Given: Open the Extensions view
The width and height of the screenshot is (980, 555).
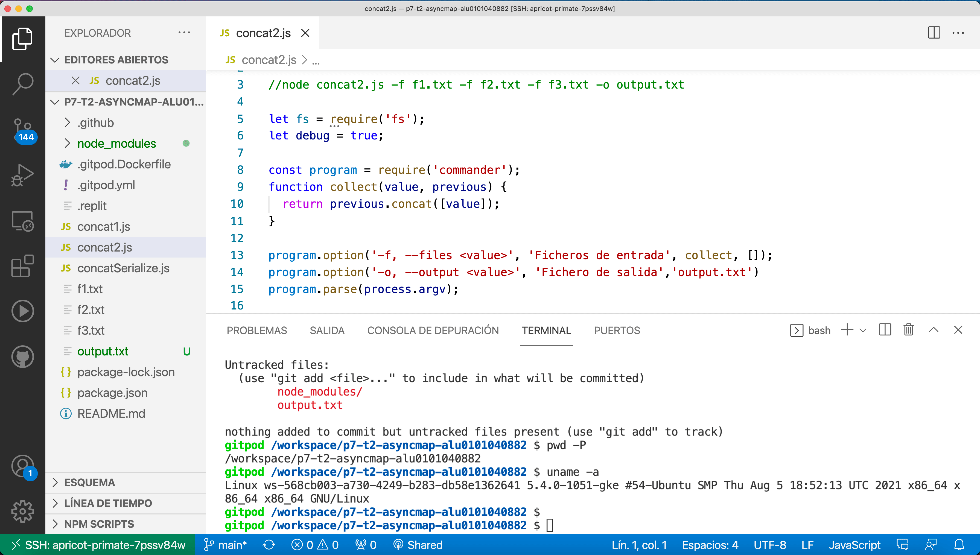Looking at the screenshot, I should coord(22,266).
